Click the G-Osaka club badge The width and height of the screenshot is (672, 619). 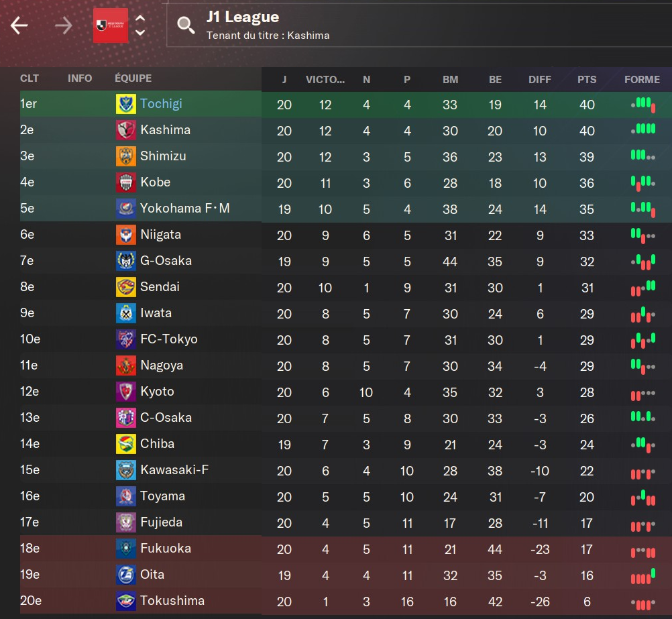126,262
